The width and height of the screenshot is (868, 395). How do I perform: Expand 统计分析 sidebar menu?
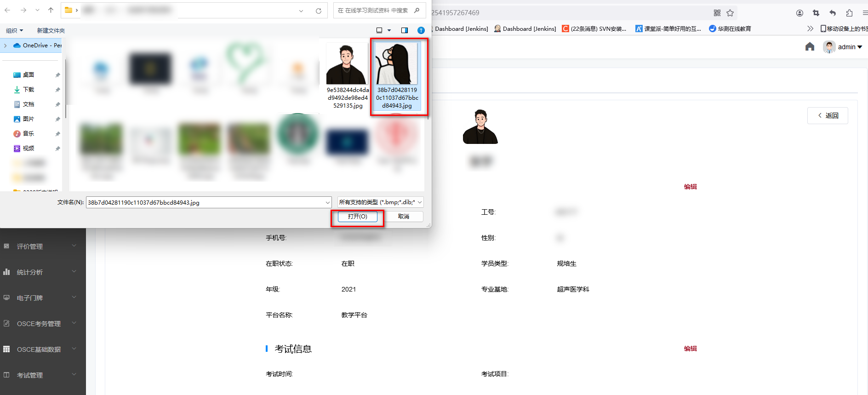[43, 272]
